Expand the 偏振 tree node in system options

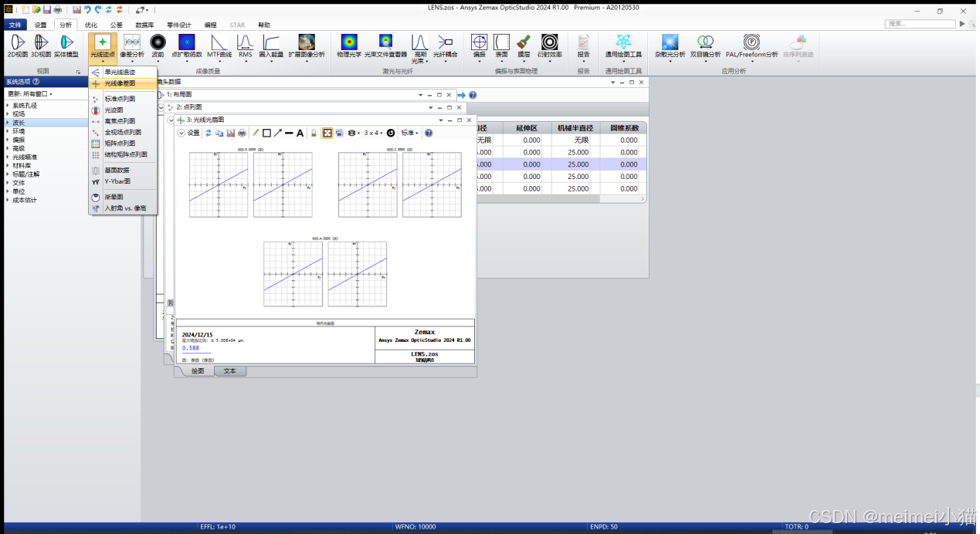tap(8, 140)
